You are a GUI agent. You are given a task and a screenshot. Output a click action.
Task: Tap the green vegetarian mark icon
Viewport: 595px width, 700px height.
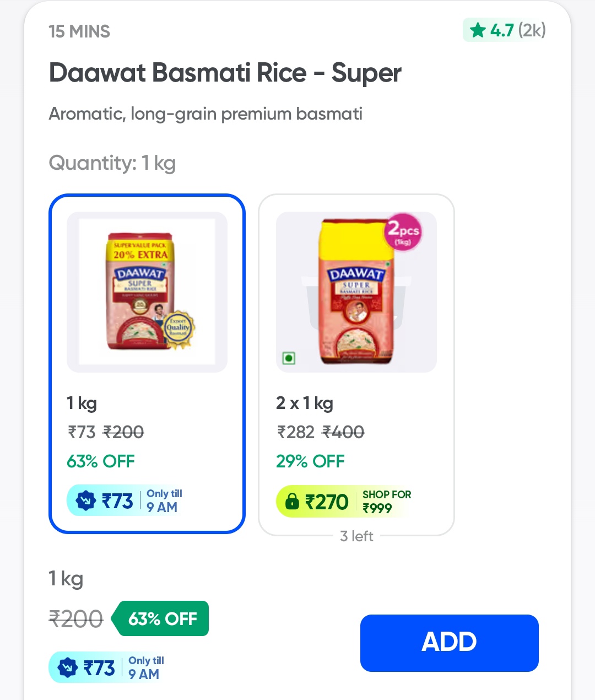tap(289, 358)
